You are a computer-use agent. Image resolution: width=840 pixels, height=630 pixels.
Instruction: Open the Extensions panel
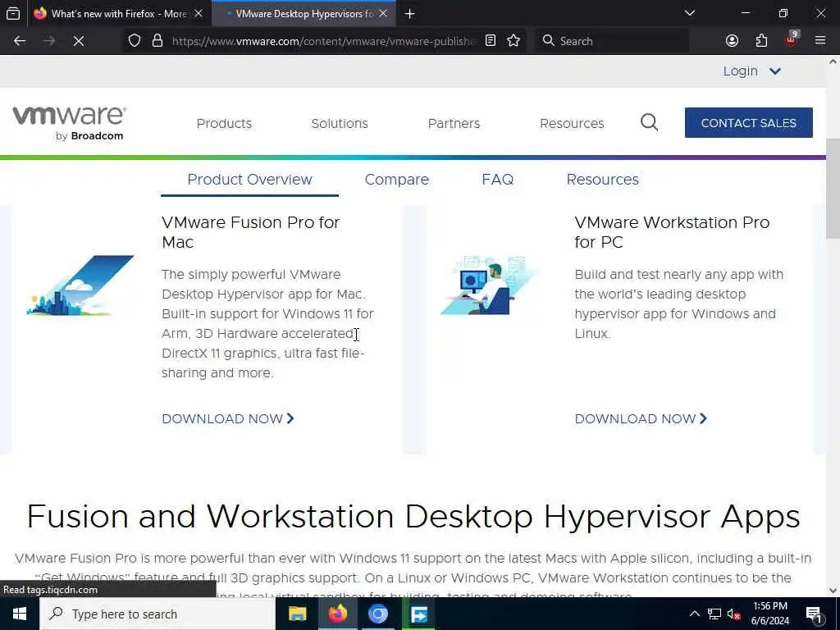[761, 41]
